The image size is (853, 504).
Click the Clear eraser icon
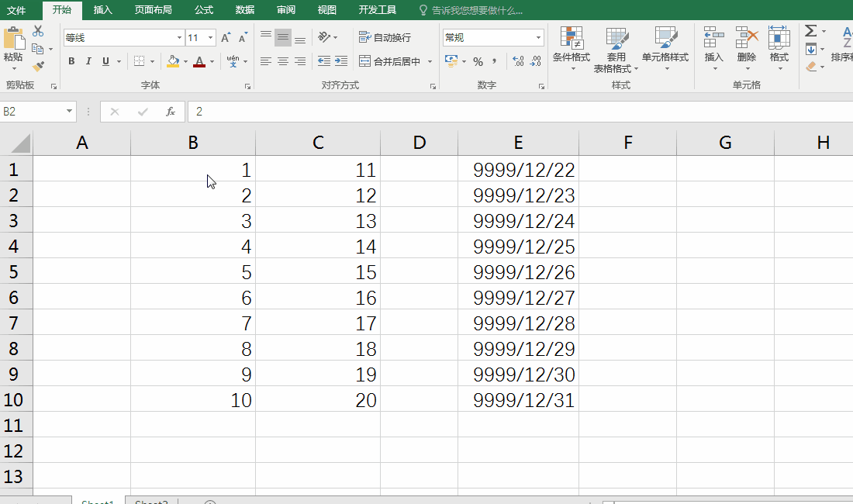click(810, 67)
